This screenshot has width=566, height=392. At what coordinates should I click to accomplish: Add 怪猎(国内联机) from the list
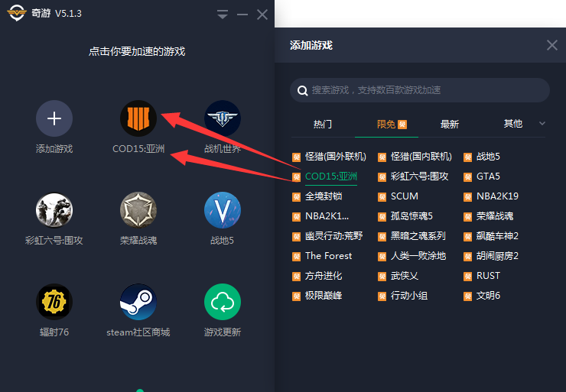tap(421, 157)
